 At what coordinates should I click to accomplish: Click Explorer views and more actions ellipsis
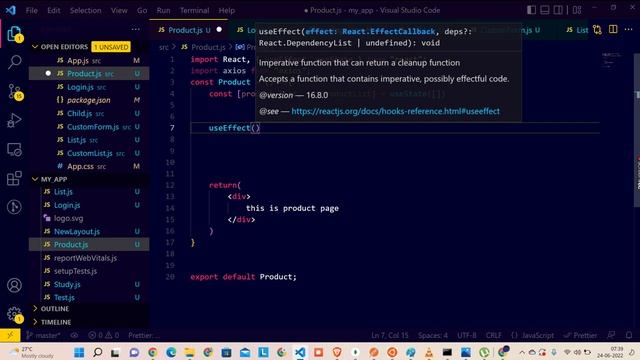point(136,29)
